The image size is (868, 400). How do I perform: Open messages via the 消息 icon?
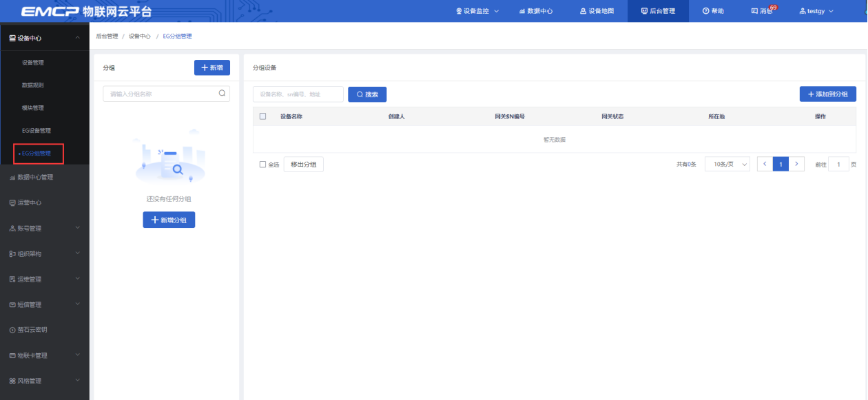pos(754,11)
